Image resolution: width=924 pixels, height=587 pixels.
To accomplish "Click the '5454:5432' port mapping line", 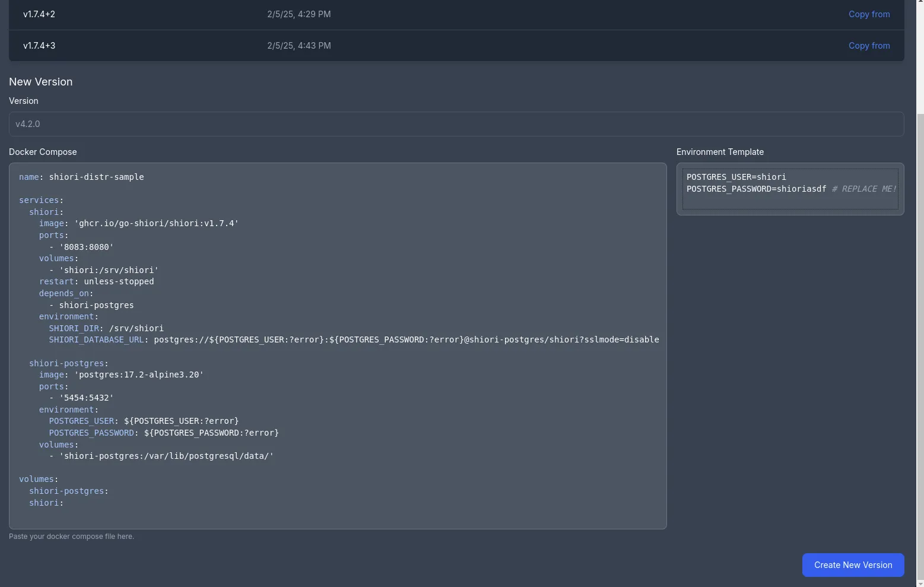I will click(x=86, y=398).
